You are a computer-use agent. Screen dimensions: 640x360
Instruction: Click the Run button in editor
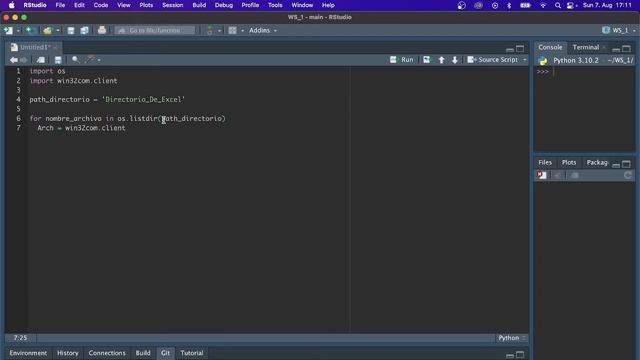point(402,60)
